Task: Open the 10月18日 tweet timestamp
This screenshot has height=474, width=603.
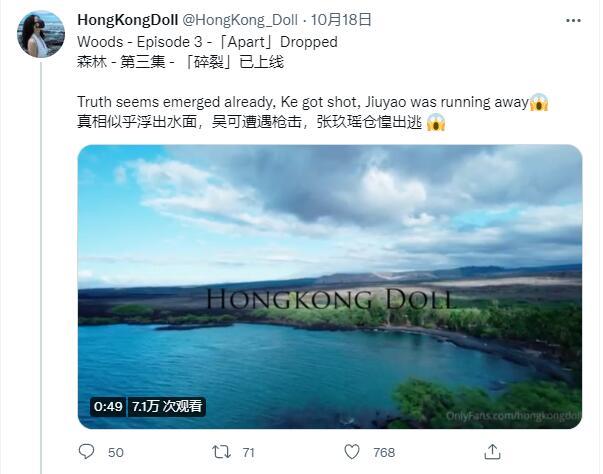Action: pyautogui.click(x=341, y=20)
